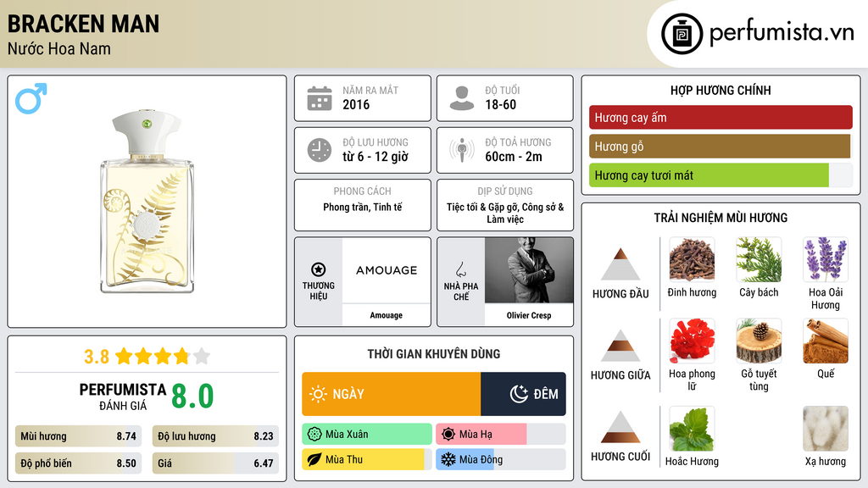Viewport: 868px width, 488px height.
Task: Click the Độ phổ biến 8.50 score bar
Action: [x=78, y=463]
